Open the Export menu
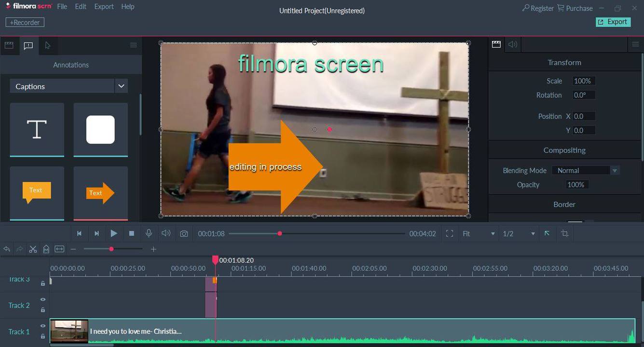This screenshot has height=347, width=644. [x=104, y=7]
